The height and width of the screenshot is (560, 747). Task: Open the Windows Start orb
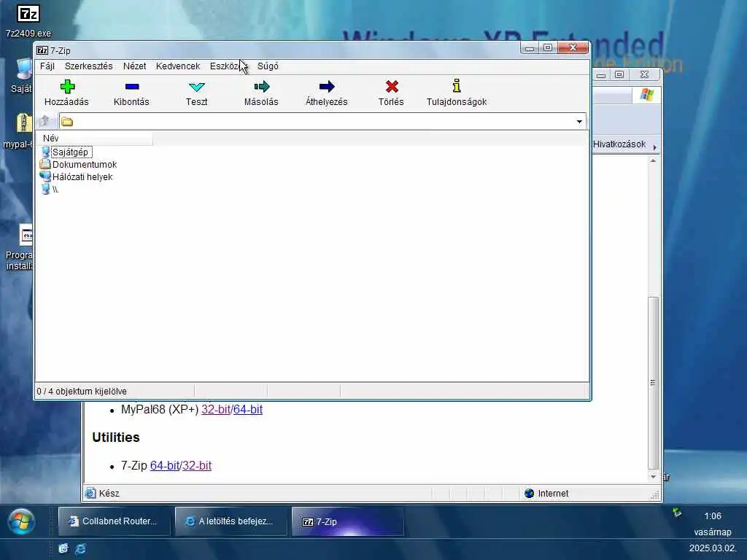(x=21, y=521)
